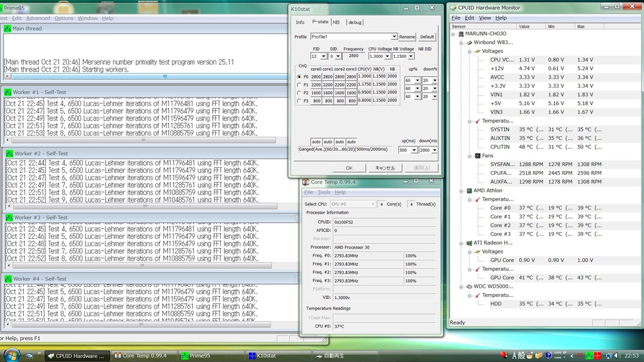Image resolution: width=644 pixels, height=362 pixels.
Task: Open the Options menu in Prime95
Action: [x=64, y=18]
